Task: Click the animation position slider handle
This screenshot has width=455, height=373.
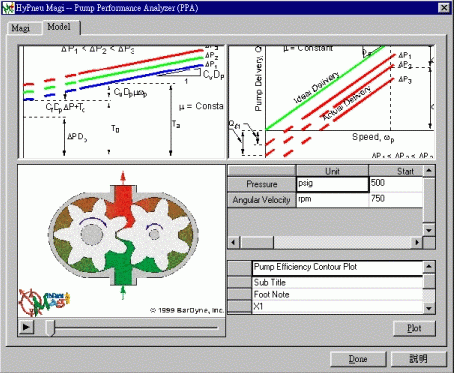Action: 50,328
